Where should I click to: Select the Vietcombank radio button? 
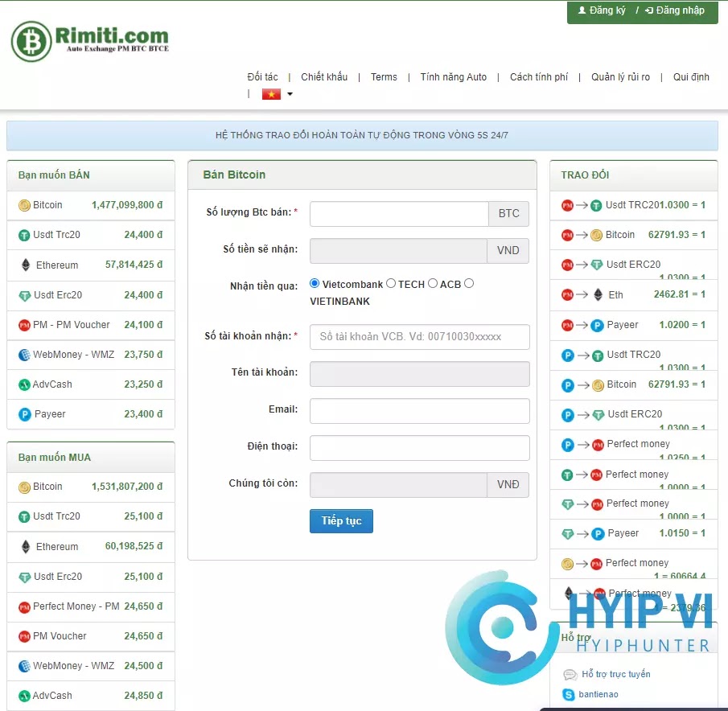[315, 283]
